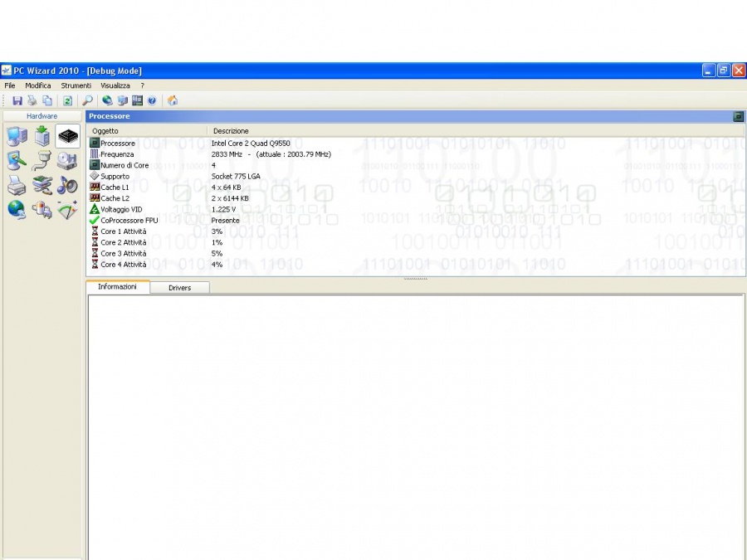The image size is (747, 560).
Task: Open the Multimedia speaker icon in sidebar
Action: (67, 186)
